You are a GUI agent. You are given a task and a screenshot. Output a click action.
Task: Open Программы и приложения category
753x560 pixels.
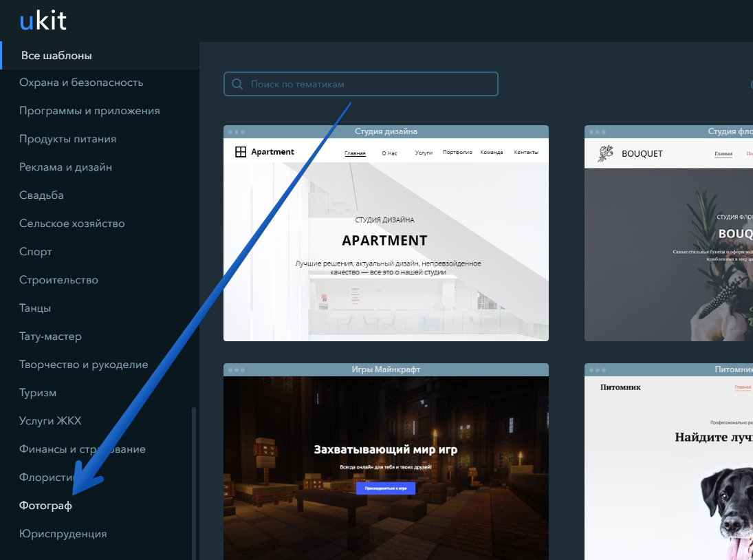pyautogui.click(x=89, y=111)
